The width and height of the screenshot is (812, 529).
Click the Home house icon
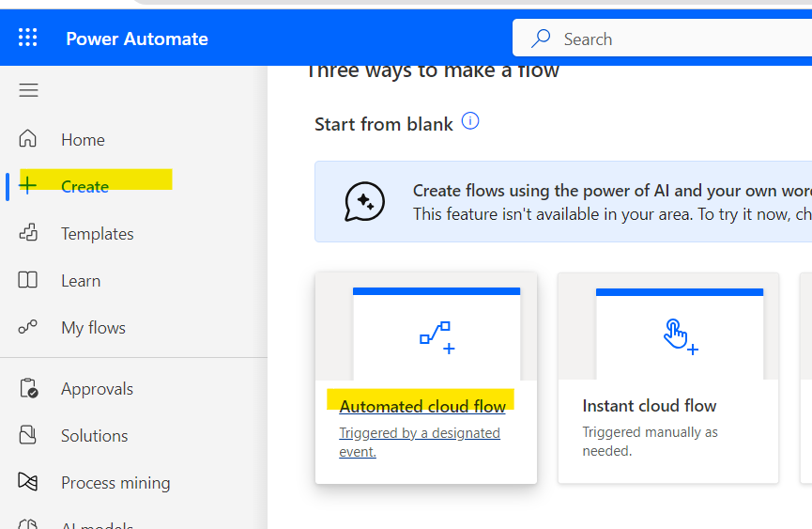(x=27, y=138)
